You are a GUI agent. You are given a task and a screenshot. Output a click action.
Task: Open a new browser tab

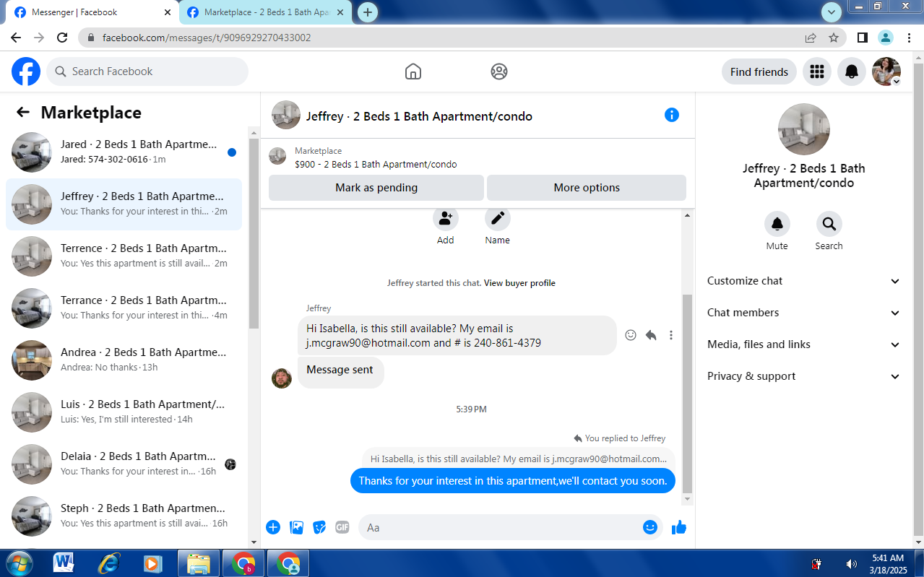click(368, 12)
